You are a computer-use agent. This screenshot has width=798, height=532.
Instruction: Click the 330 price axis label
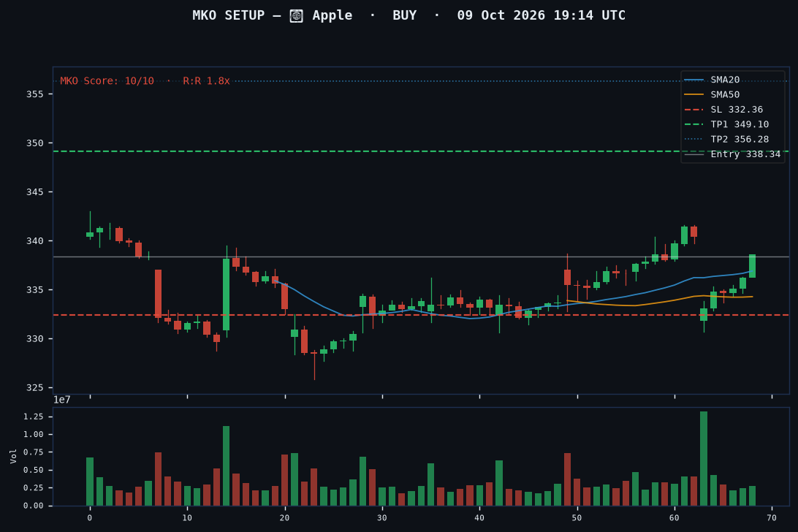(x=34, y=338)
